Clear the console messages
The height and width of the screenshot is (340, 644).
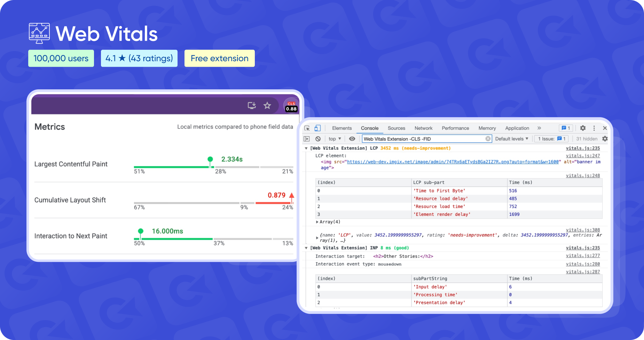click(319, 139)
